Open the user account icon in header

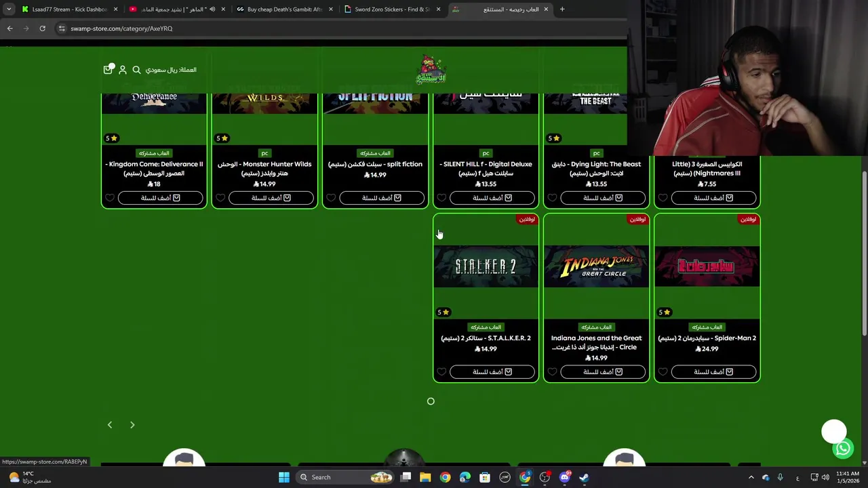[x=123, y=70]
